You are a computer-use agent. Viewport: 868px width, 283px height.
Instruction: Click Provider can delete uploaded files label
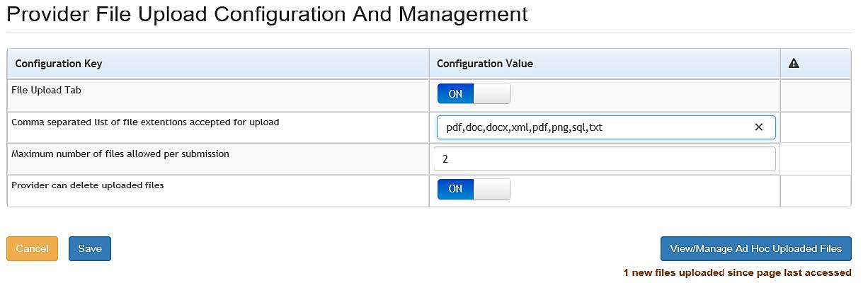[88, 185]
